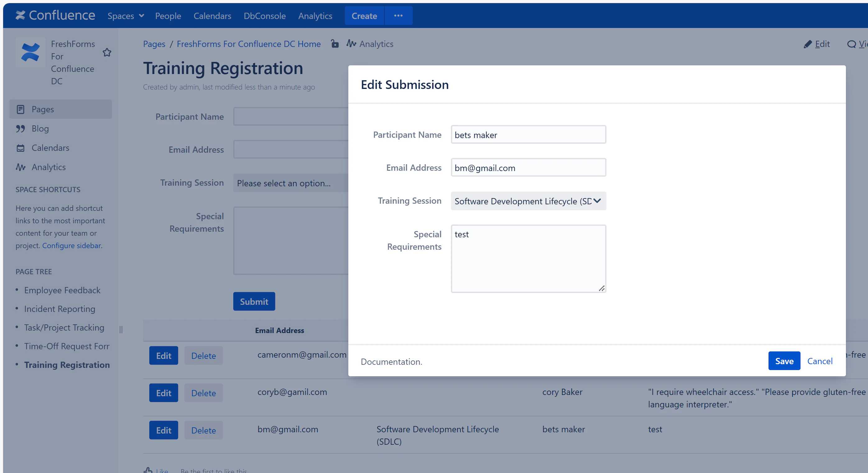The image size is (868, 473).
Task: Save the edited submission
Action: [784, 361]
